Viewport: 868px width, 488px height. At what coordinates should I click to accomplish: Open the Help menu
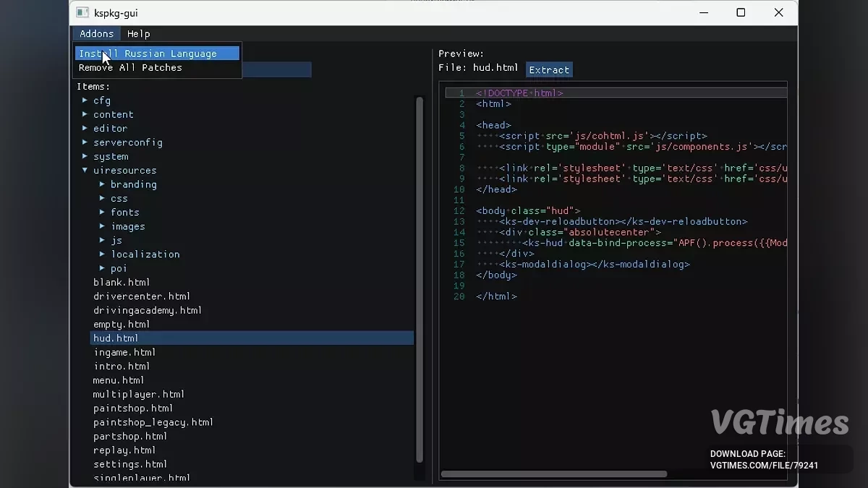138,34
